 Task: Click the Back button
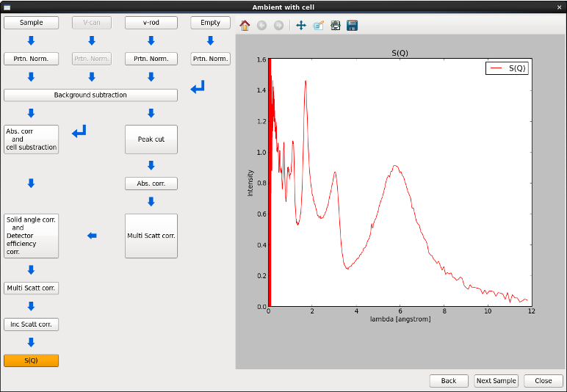pos(449,381)
